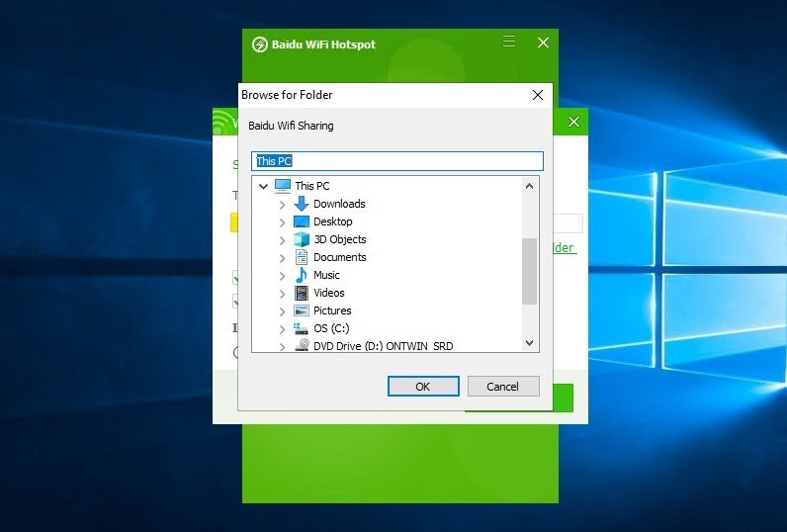
Task: Click the Downloads blue arrow icon
Action: pyautogui.click(x=302, y=204)
